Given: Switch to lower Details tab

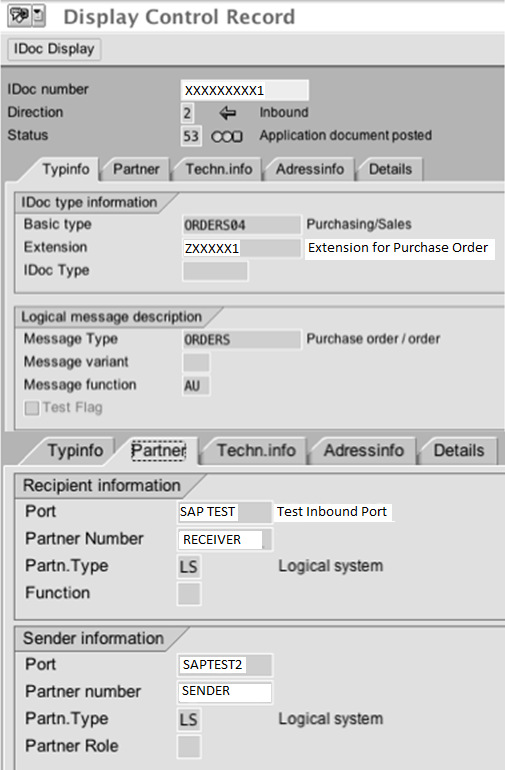Looking at the screenshot, I should click(x=458, y=450).
